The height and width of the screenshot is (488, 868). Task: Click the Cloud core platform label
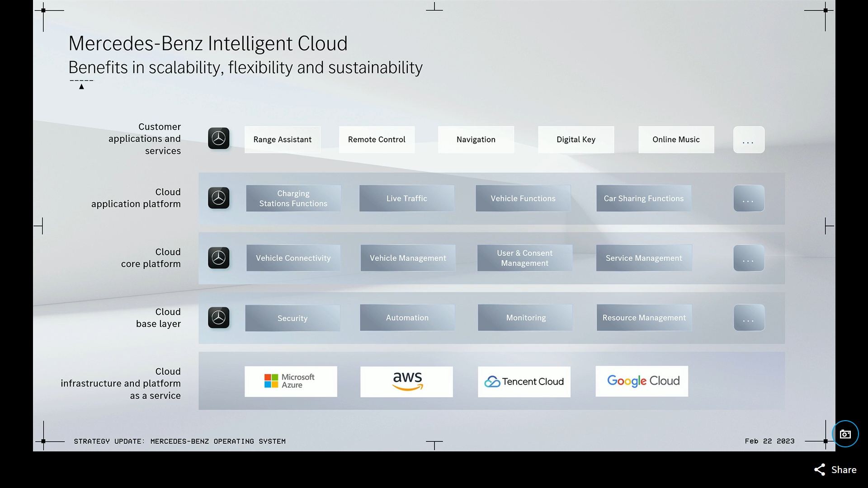[151, 258]
